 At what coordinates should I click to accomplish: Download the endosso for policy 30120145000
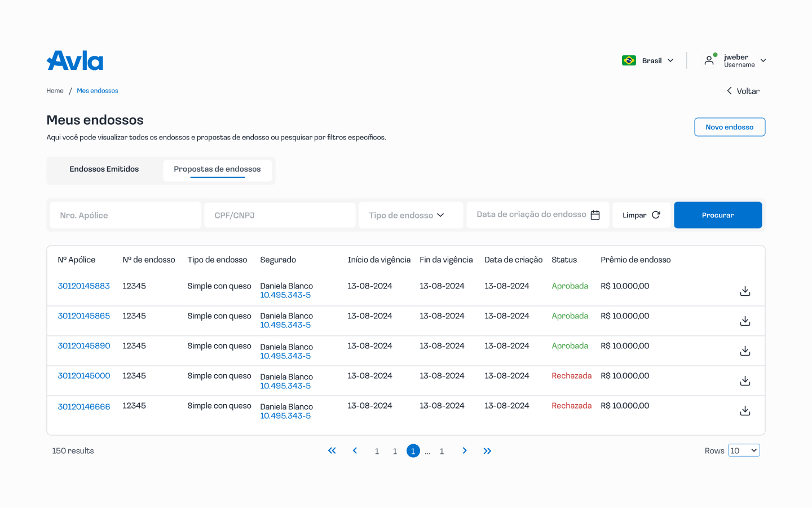[745, 380]
